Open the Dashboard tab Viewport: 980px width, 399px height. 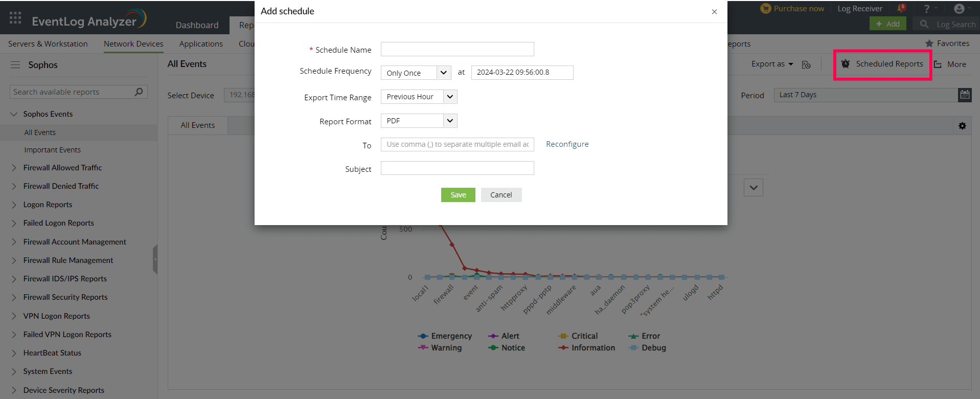197,25
